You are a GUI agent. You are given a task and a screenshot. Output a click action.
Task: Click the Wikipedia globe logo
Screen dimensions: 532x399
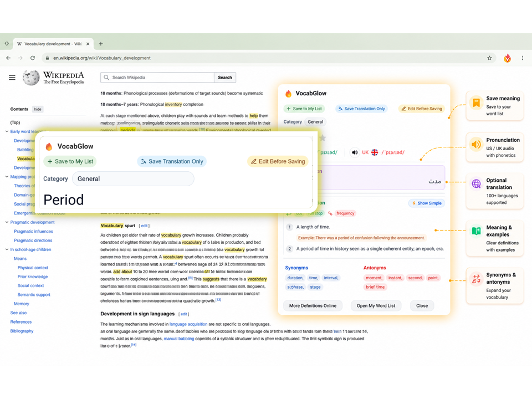tap(31, 78)
